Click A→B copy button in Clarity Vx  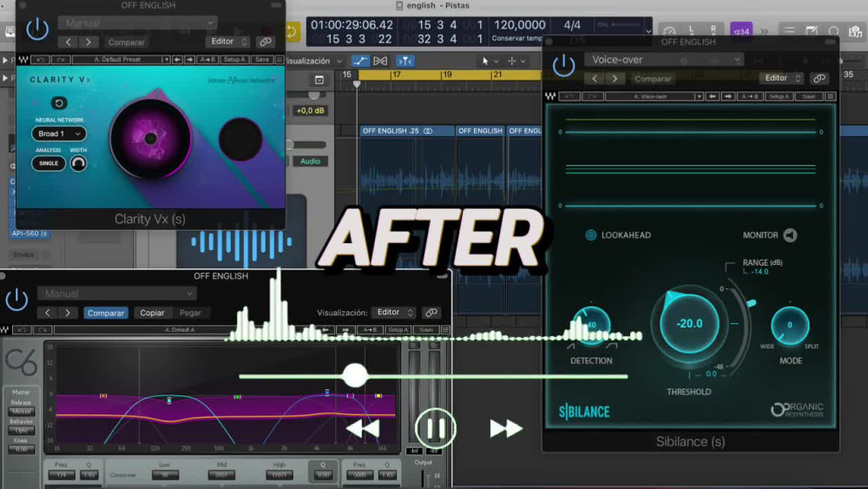[207, 59]
